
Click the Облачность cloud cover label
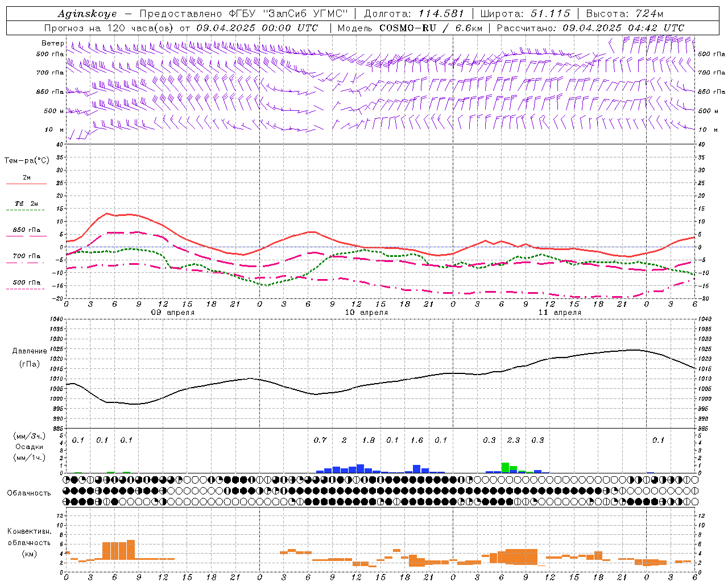click(29, 493)
